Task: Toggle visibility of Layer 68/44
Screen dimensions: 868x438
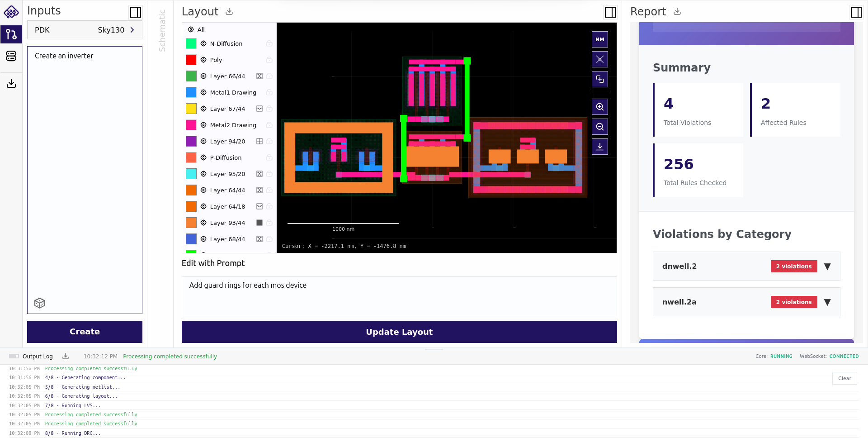Action: click(x=203, y=239)
